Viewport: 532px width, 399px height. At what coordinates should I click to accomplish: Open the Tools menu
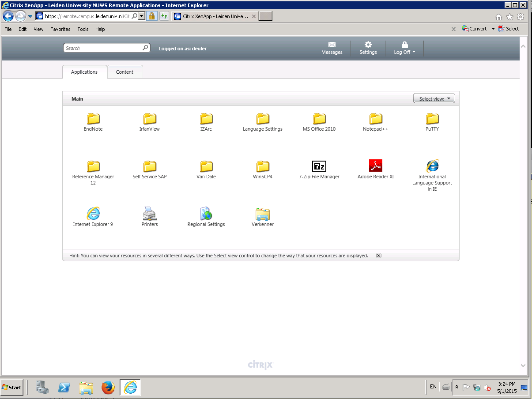point(83,29)
